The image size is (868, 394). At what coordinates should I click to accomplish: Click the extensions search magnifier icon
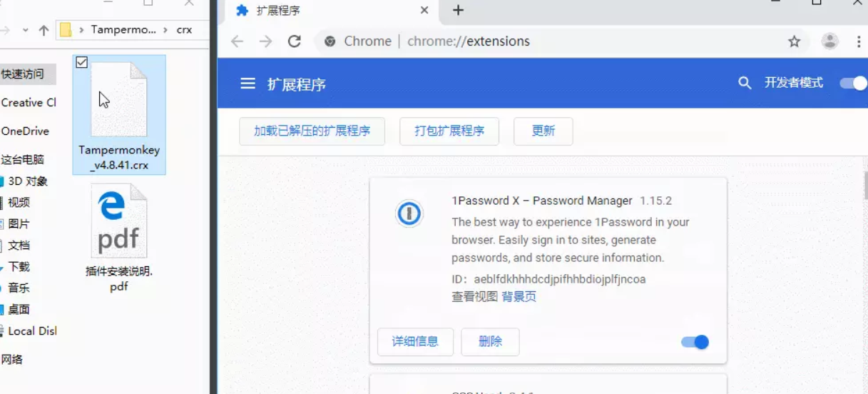click(x=745, y=84)
